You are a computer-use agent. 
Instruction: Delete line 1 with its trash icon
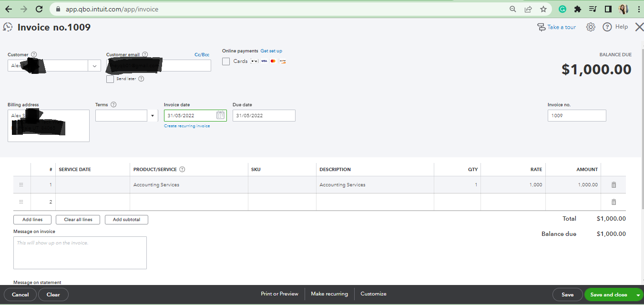[613, 185]
